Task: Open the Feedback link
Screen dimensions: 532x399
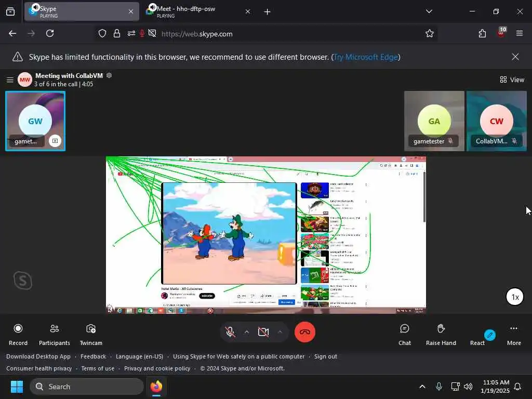Action: point(94,356)
